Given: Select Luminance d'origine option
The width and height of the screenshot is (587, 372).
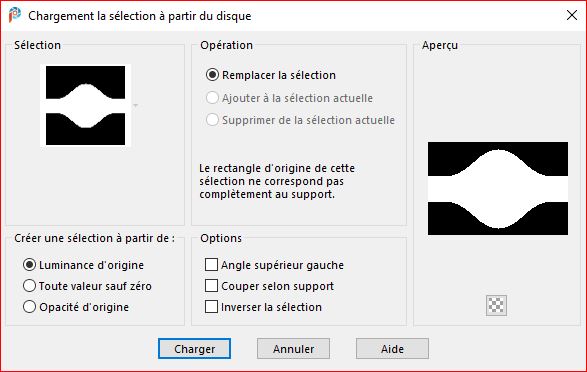Looking at the screenshot, I should [x=30, y=265].
